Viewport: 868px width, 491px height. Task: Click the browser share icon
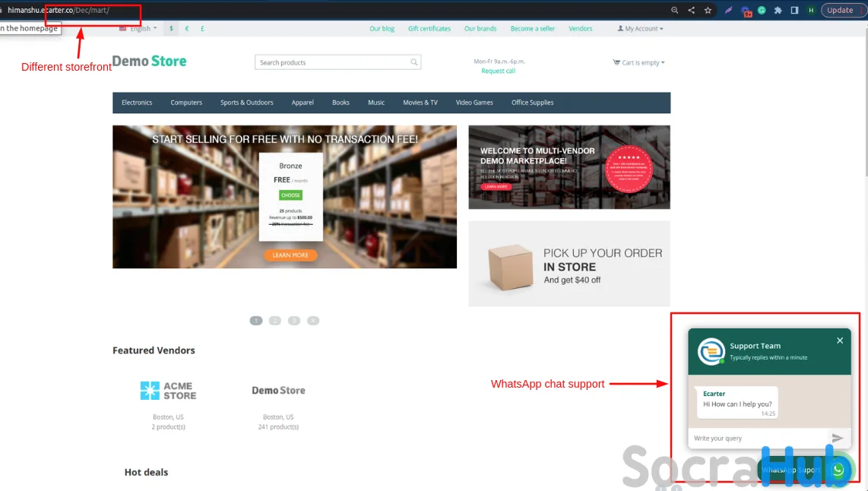point(692,10)
